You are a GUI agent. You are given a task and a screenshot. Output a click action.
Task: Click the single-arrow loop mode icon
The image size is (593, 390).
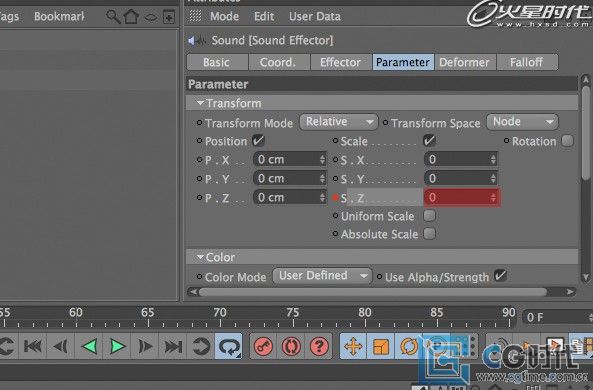click(x=200, y=346)
